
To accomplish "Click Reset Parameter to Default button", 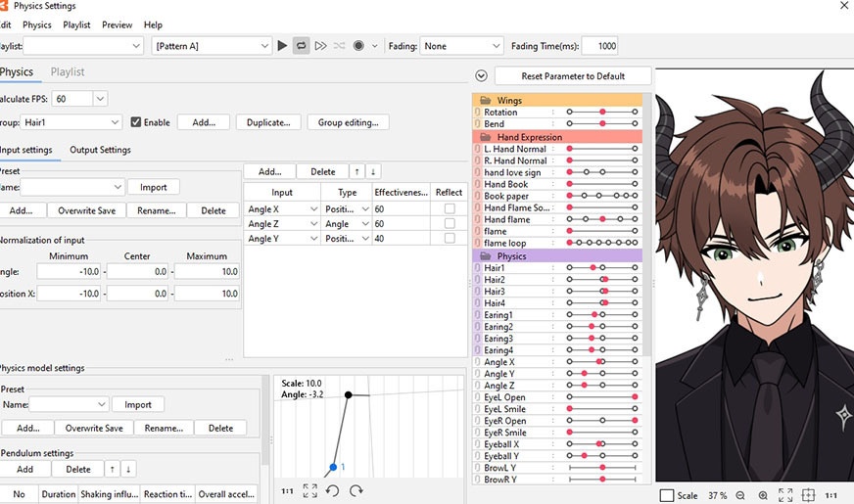I will [x=573, y=75].
